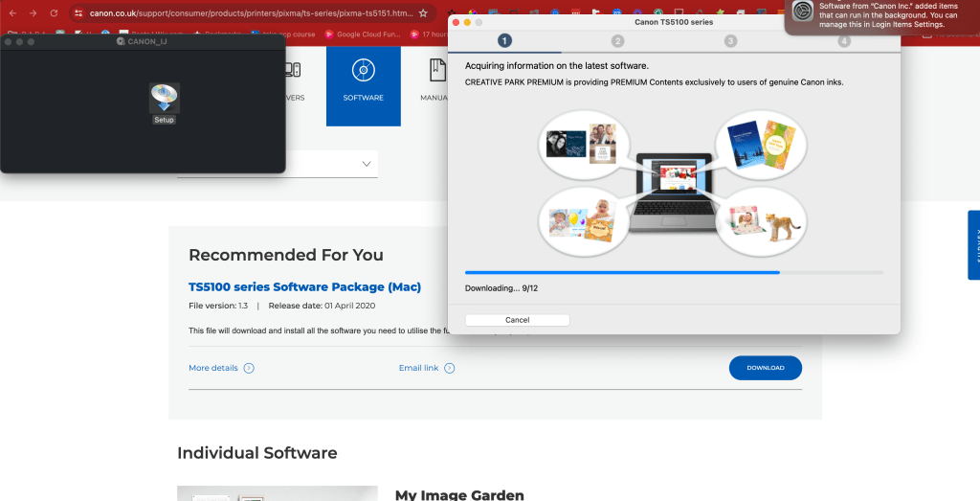Cancel the Canon TS5100 installer download

(x=517, y=320)
